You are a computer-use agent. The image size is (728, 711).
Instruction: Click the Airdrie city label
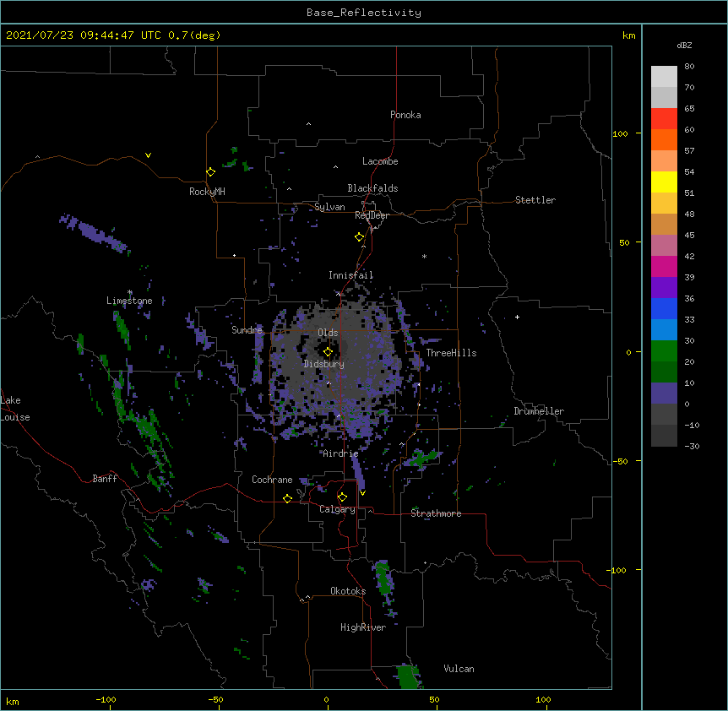[x=340, y=453]
